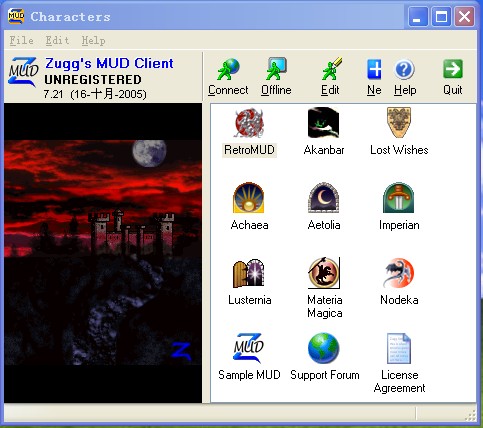The image size is (483, 428).
Task: Select the Achaea sunburst icon
Action: pyautogui.click(x=249, y=198)
